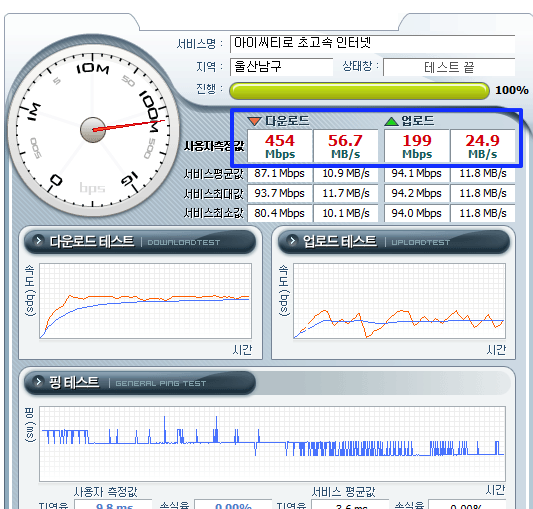Click the 80.4 Mbps minimum download cell
This screenshot has width=533, height=509.
pyautogui.click(x=279, y=213)
